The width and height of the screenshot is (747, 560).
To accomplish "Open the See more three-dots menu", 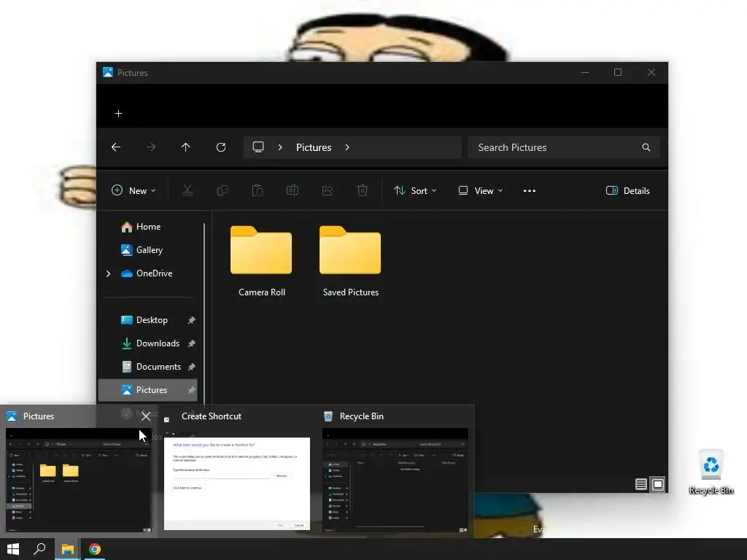I will (530, 190).
